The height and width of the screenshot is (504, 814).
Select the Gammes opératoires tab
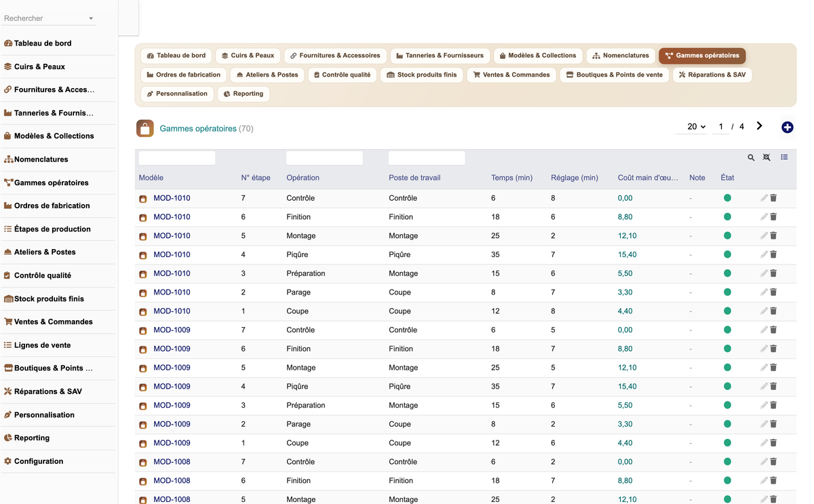pyautogui.click(x=702, y=56)
